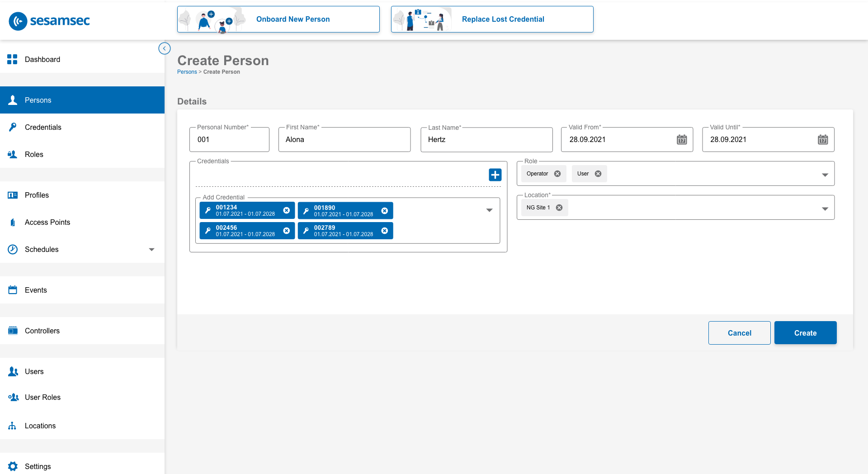
Task: Remove the NG Site 1 location chip
Action: [x=559, y=208]
